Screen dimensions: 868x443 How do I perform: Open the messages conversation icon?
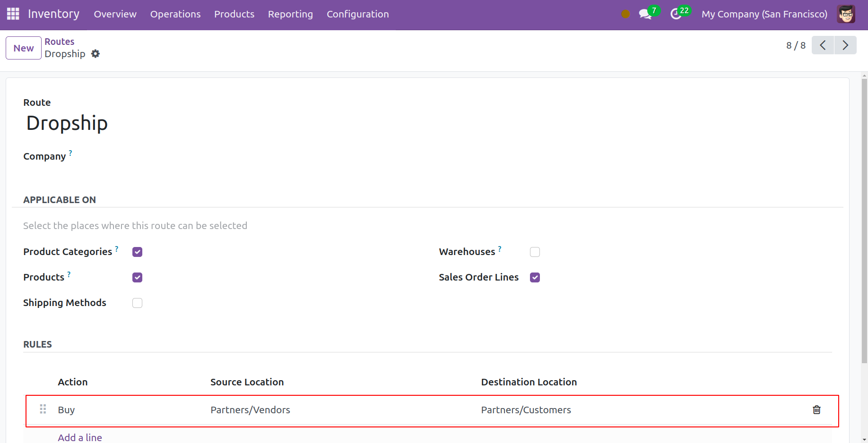pyautogui.click(x=645, y=14)
